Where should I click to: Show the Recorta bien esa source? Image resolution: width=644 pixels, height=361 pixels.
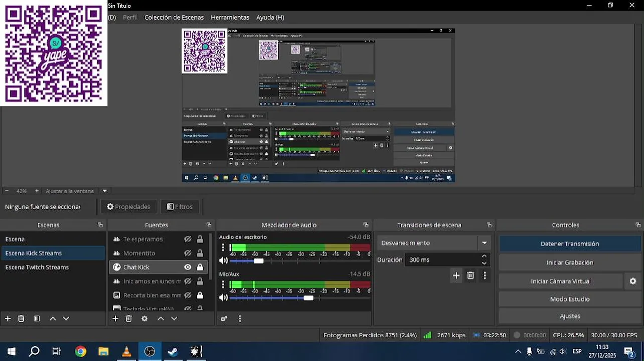[x=188, y=295]
